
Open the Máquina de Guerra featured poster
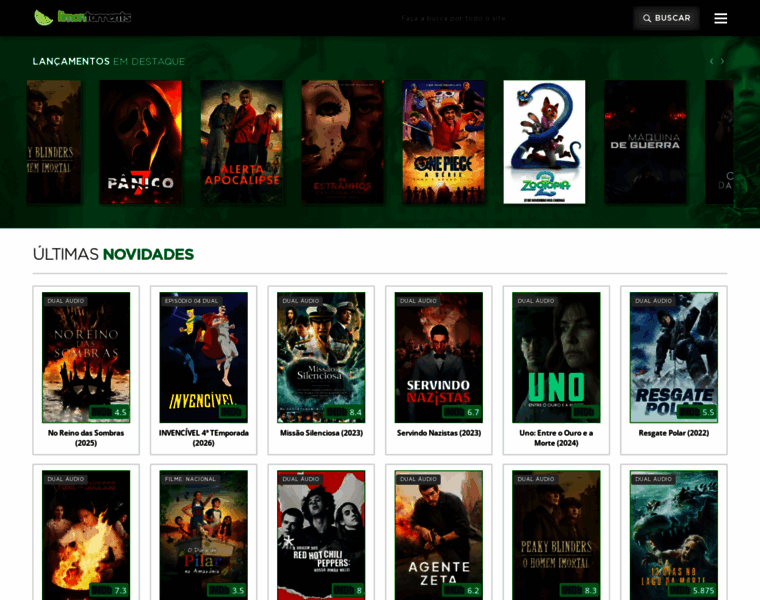(x=645, y=142)
